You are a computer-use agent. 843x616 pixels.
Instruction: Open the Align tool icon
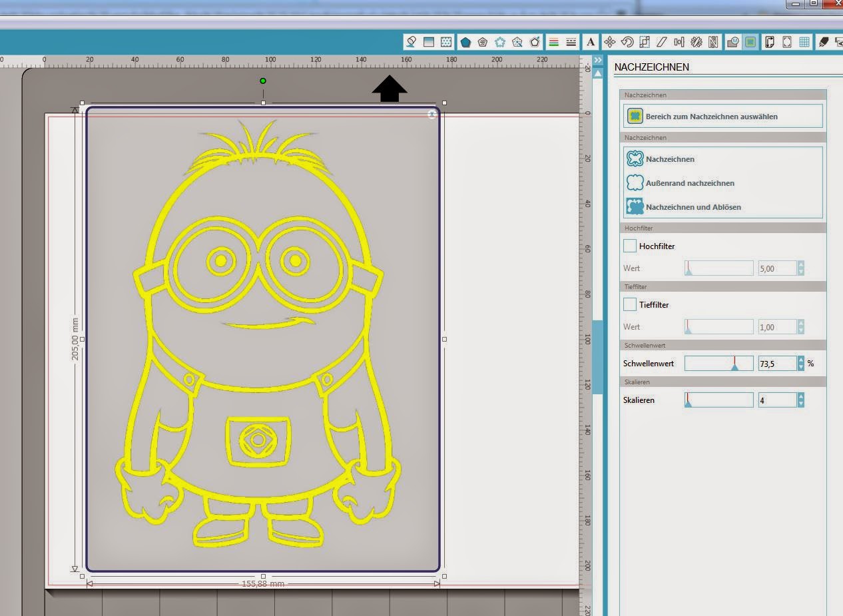[x=679, y=42]
